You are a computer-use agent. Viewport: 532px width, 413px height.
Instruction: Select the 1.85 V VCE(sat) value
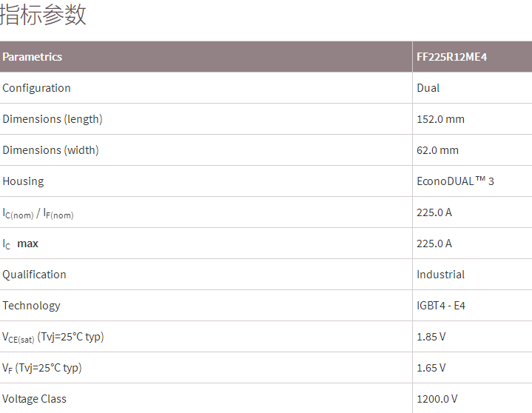pos(431,337)
